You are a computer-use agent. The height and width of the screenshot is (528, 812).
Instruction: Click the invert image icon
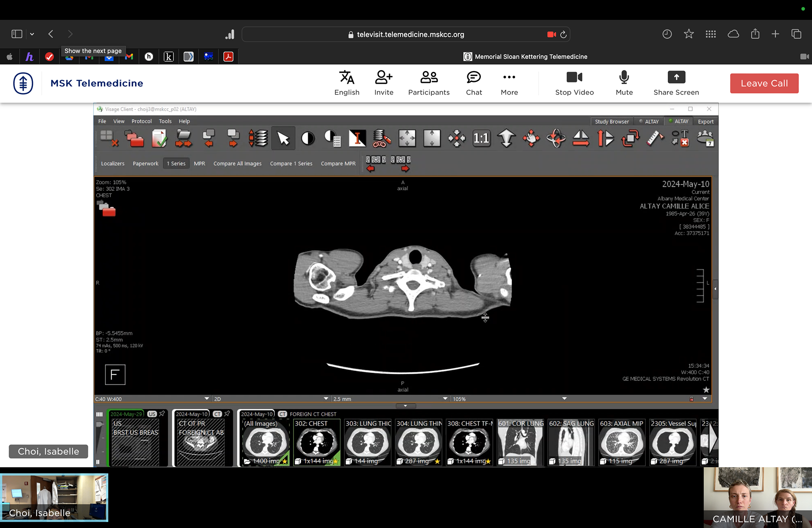357,138
